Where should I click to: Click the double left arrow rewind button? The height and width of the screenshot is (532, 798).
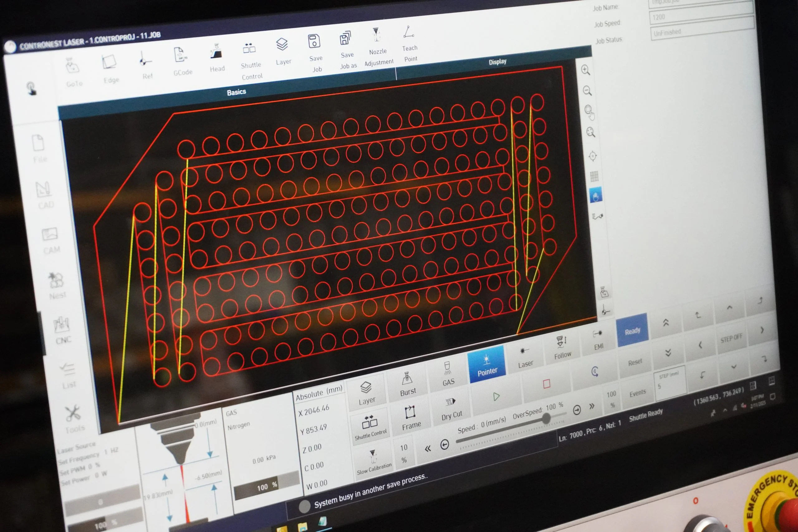(428, 448)
